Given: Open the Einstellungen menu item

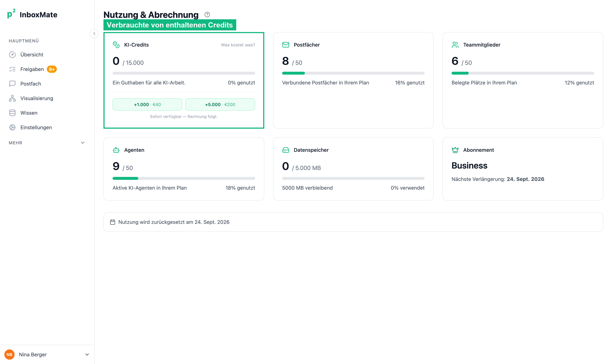Looking at the screenshot, I should 47,128.
